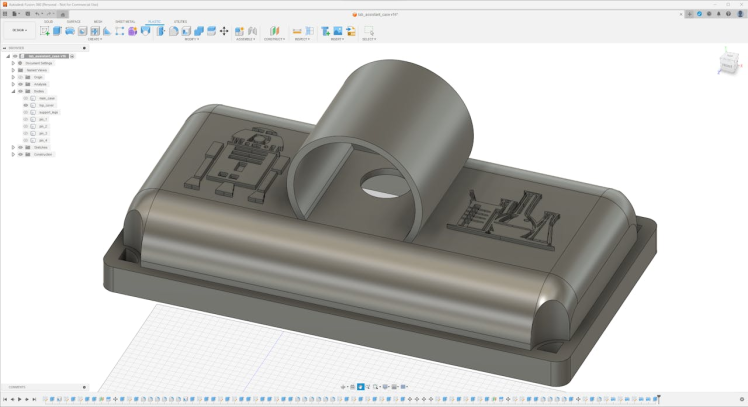Open the MODIFY menu label

point(189,39)
